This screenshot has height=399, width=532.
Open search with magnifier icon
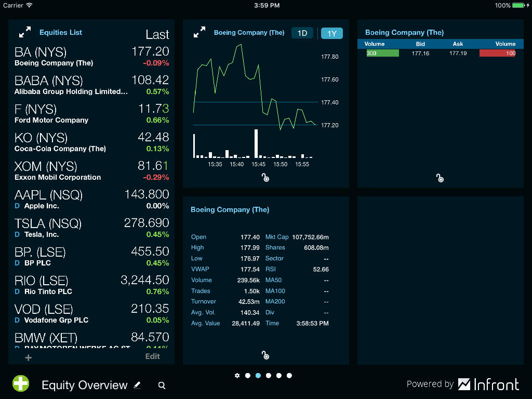(x=162, y=385)
